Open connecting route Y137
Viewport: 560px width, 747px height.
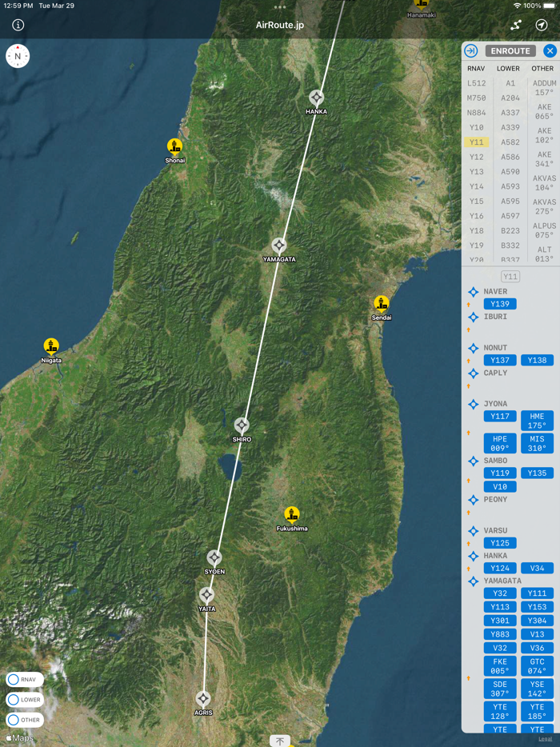(x=500, y=360)
